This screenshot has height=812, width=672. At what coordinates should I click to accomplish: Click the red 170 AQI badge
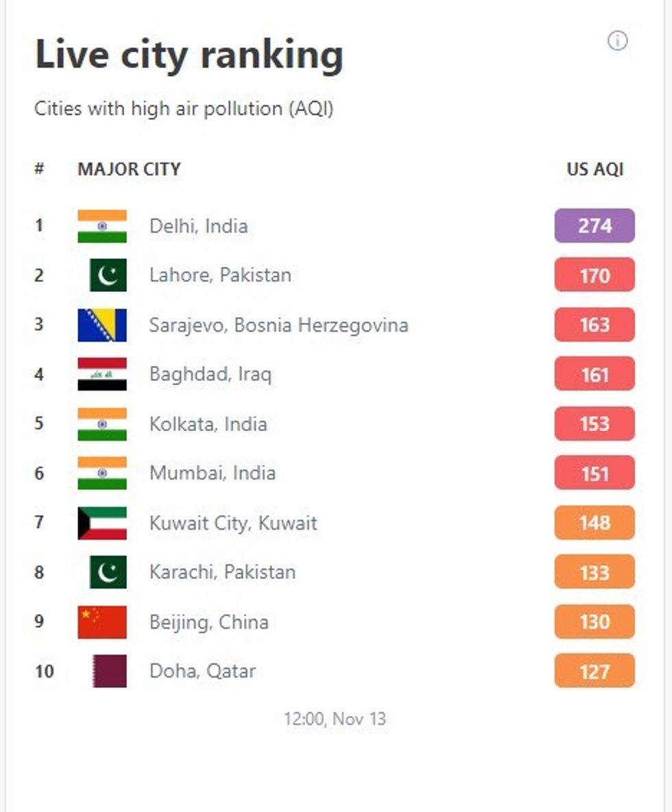pyautogui.click(x=595, y=275)
